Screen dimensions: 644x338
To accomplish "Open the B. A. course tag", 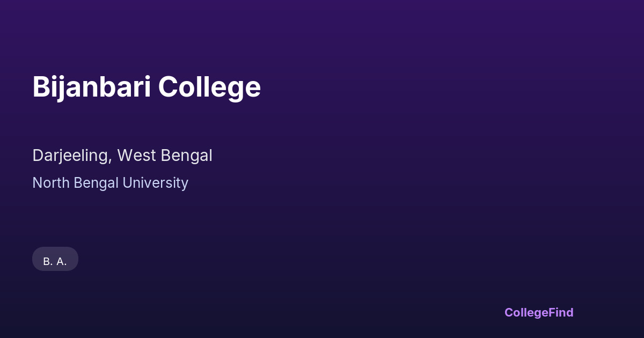I will [55, 261].
